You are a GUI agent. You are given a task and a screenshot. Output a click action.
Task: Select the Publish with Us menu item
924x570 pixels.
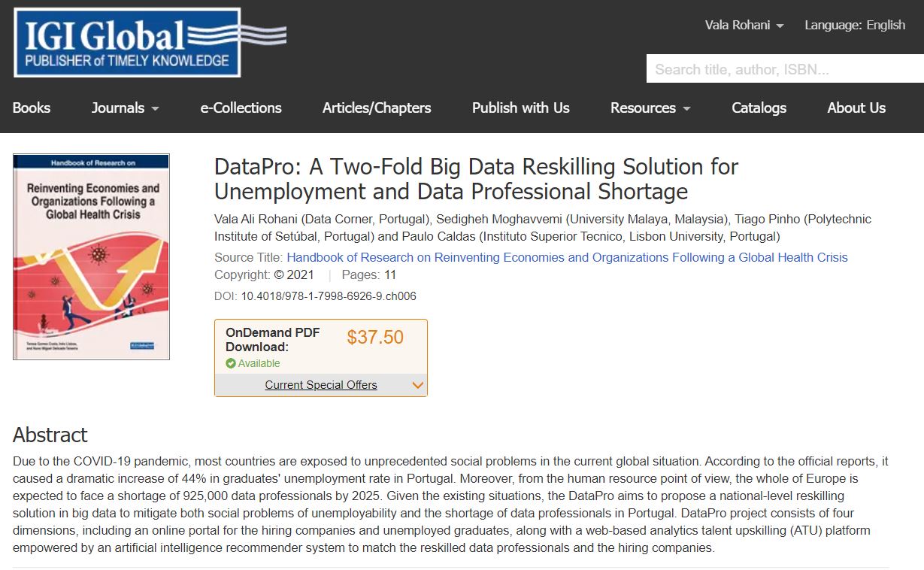[520, 108]
